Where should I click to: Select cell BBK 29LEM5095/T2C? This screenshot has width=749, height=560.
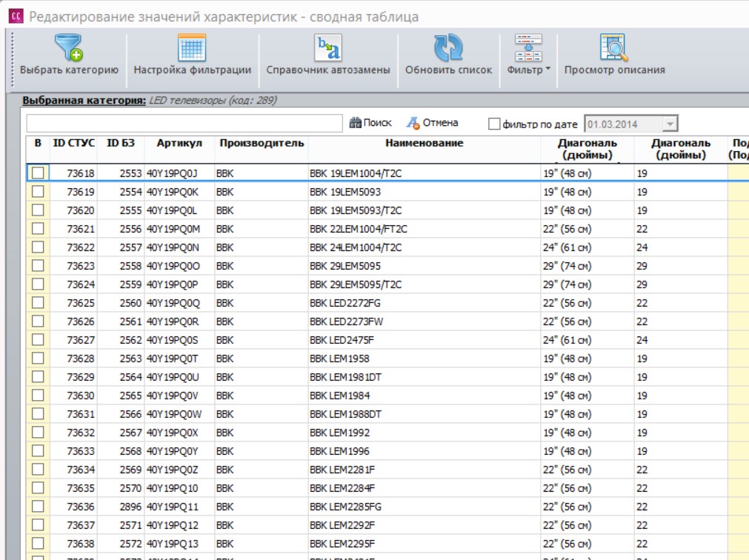coord(425,284)
